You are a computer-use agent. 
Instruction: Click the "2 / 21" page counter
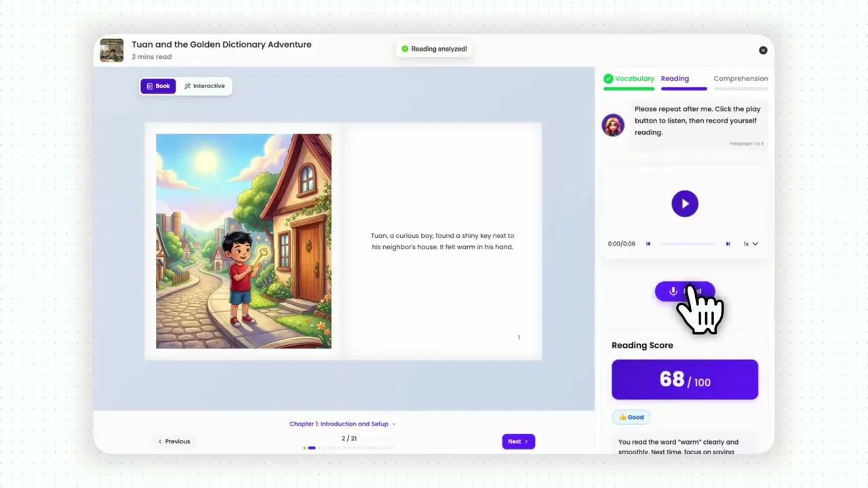pos(349,439)
